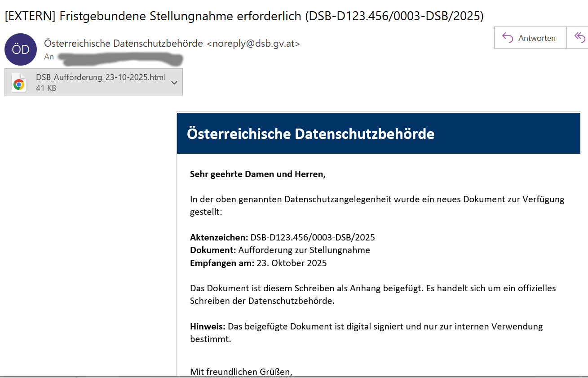588x378 pixels.
Task: Click the sender address noreply@dsb.gv.at
Action: tap(253, 44)
